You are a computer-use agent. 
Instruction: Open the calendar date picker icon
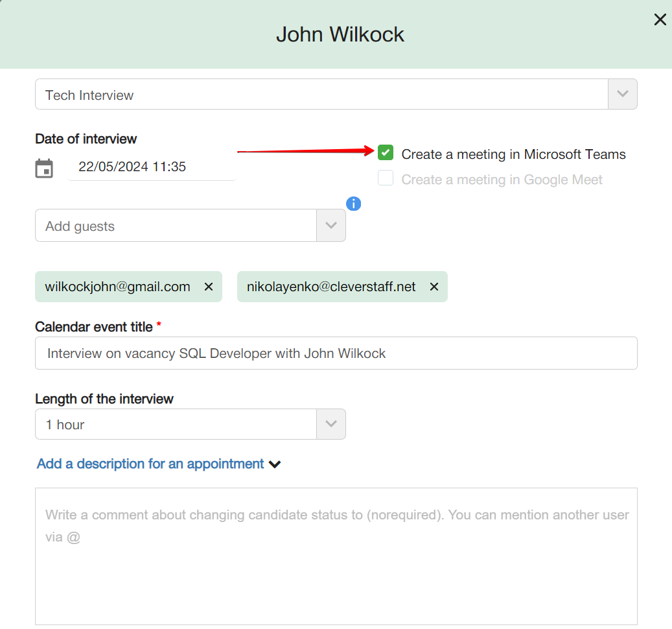coord(44,168)
